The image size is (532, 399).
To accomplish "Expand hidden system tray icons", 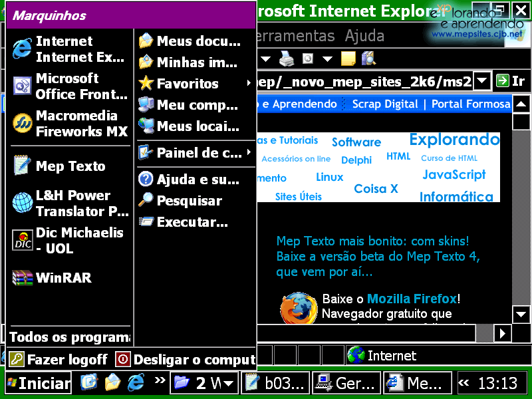I will [x=464, y=383].
